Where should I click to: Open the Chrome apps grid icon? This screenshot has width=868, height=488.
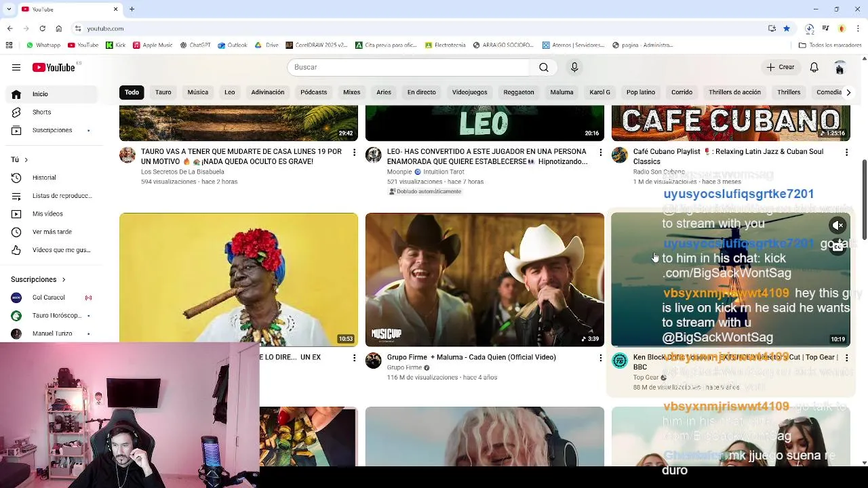point(9,45)
